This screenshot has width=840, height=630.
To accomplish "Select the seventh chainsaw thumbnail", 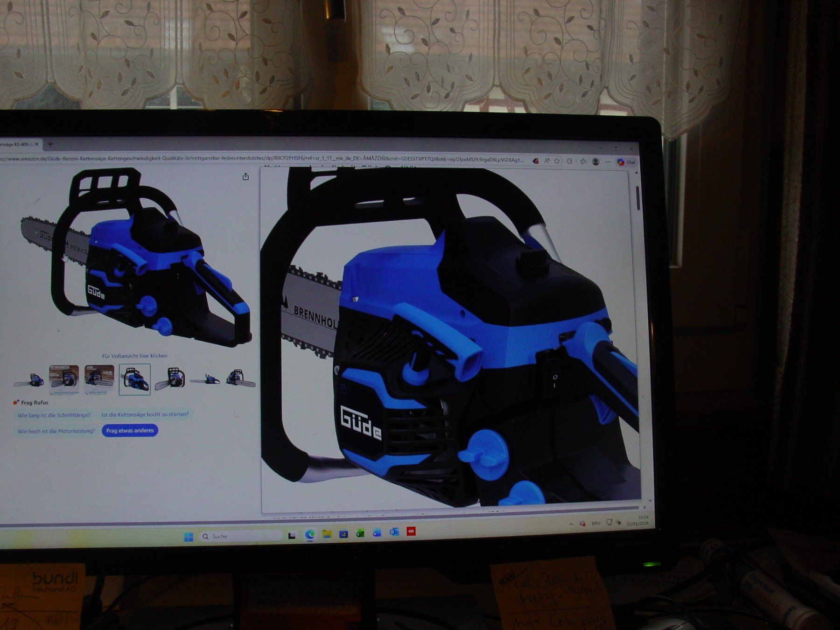I will point(240,378).
